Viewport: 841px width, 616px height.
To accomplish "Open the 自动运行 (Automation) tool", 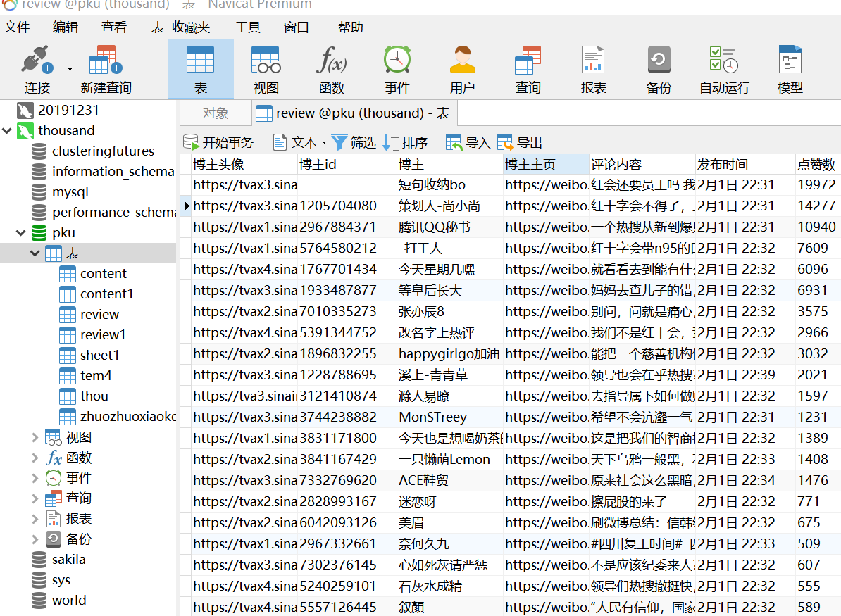I will 724,68.
